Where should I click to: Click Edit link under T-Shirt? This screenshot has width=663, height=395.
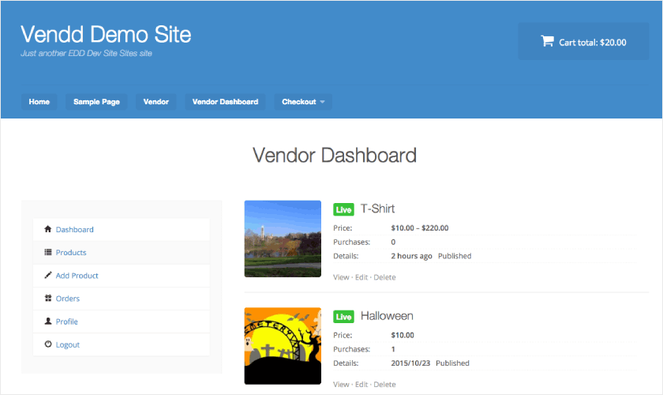(362, 277)
